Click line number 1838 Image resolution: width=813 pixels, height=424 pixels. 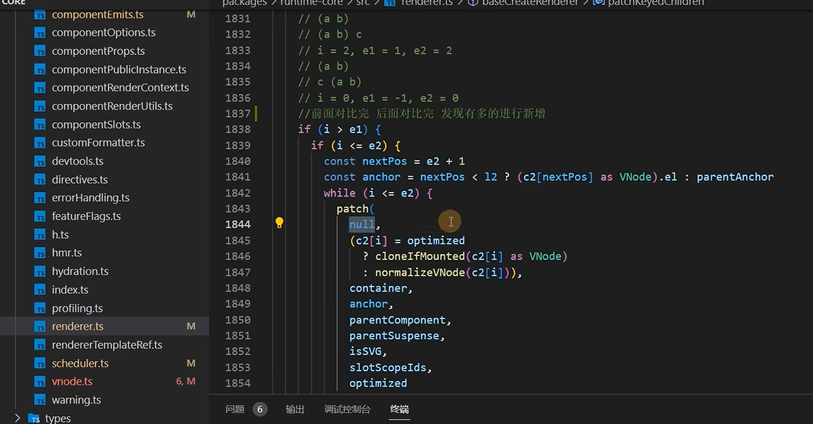coord(238,130)
